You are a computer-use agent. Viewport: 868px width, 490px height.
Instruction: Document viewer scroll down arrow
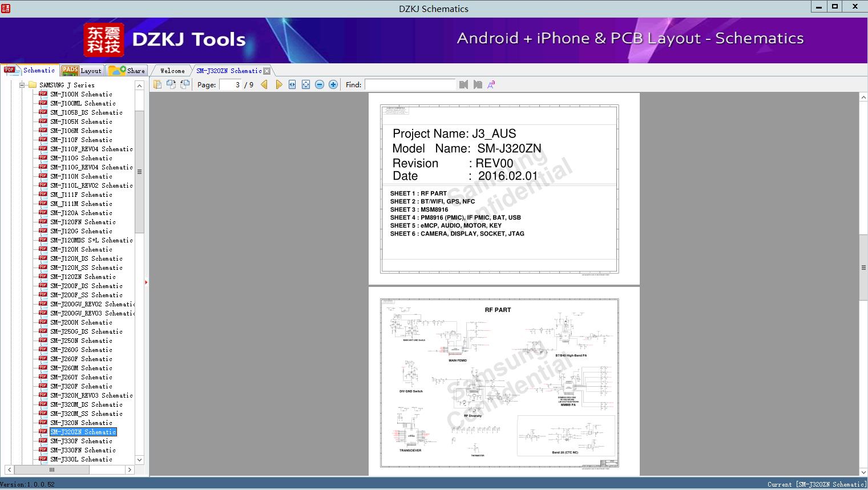(x=863, y=472)
